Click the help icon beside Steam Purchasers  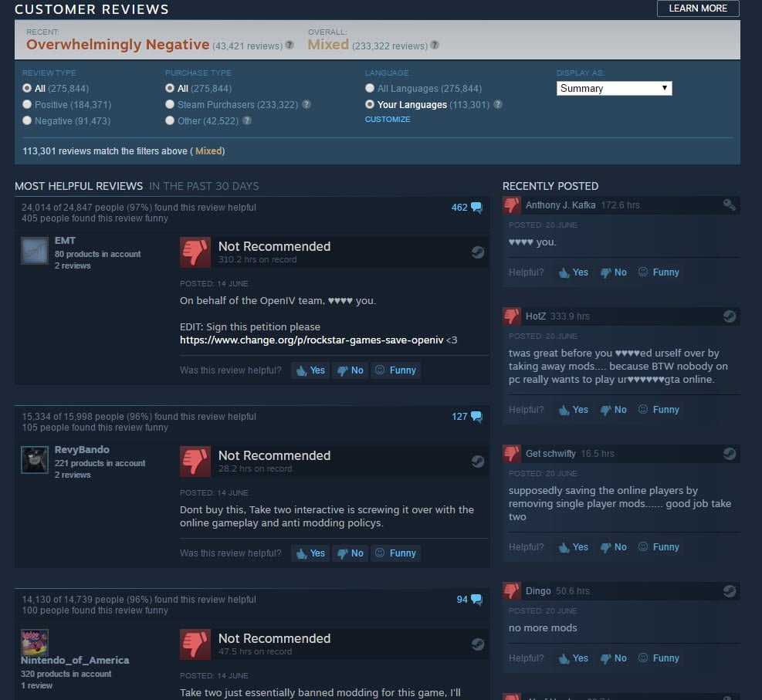coord(306,104)
